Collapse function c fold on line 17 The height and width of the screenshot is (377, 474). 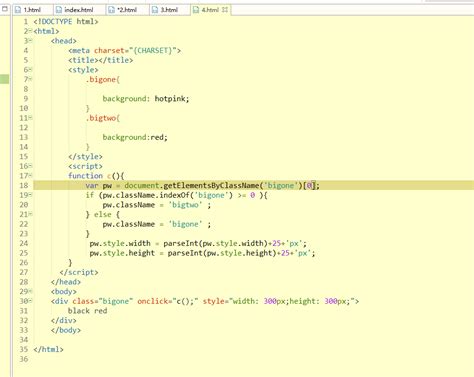tap(30, 176)
